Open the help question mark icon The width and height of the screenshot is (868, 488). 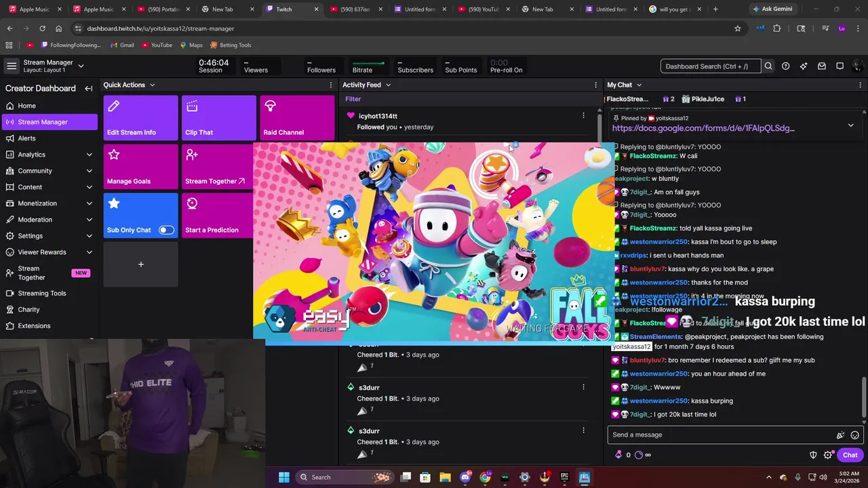click(x=785, y=66)
